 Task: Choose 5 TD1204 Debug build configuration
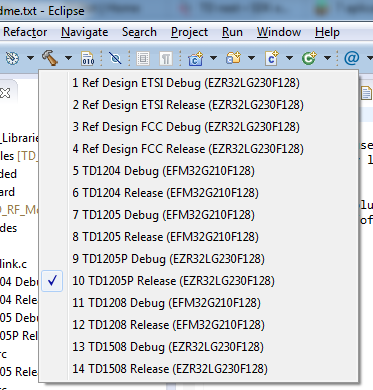[199, 171]
